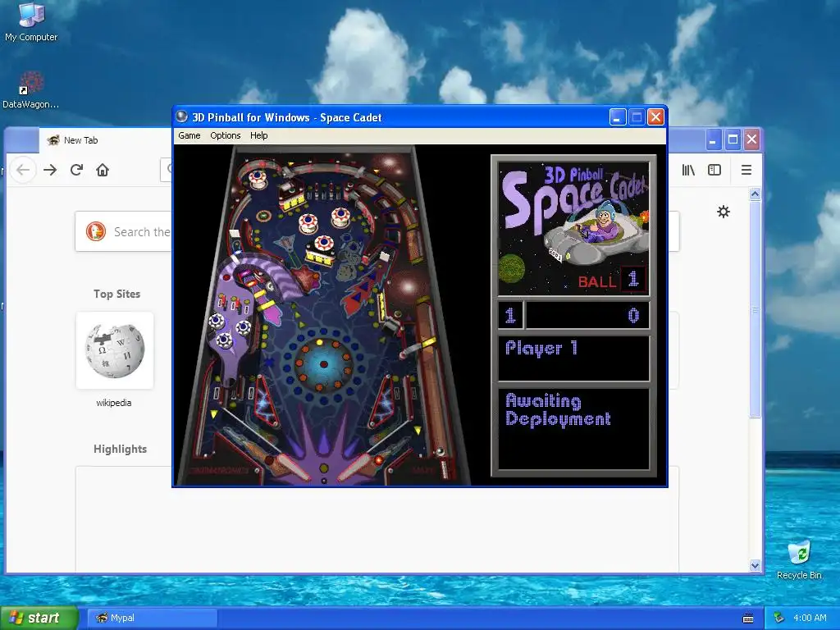This screenshot has width=840, height=630.
Task: Click the Pinball title bar ball icon
Action: click(182, 116)
